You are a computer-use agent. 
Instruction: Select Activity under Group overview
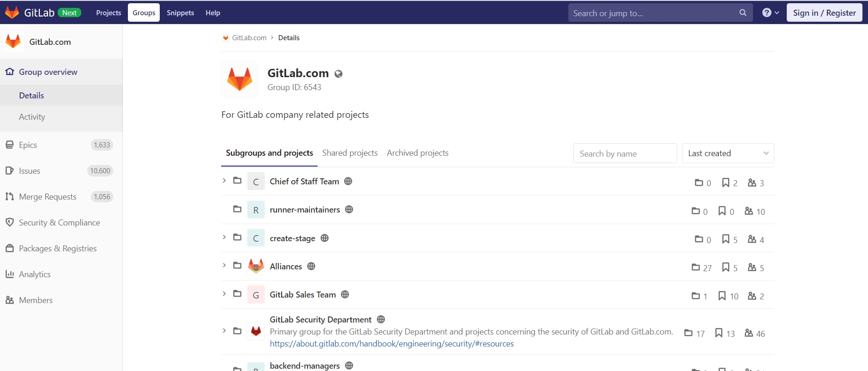coord(32,117)
